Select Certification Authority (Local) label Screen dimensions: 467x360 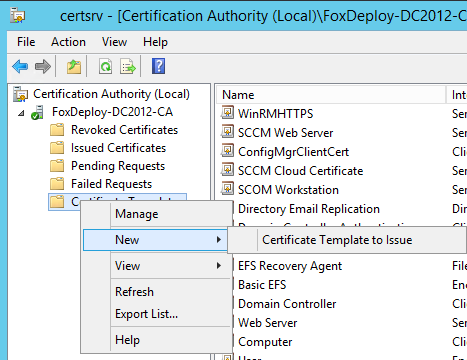111,94
